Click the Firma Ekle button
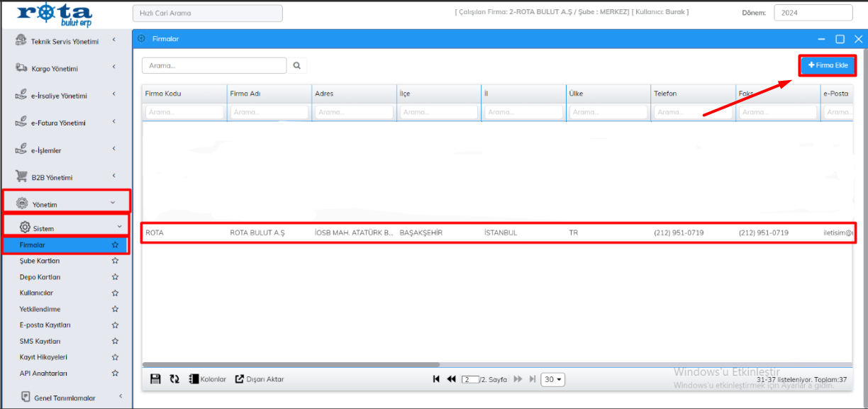 pos(827,64)
